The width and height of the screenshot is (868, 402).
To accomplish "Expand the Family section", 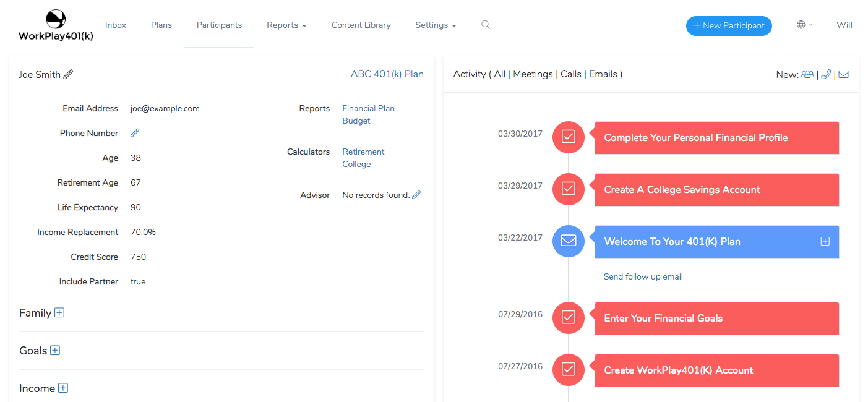I will [x=59, y=313].
